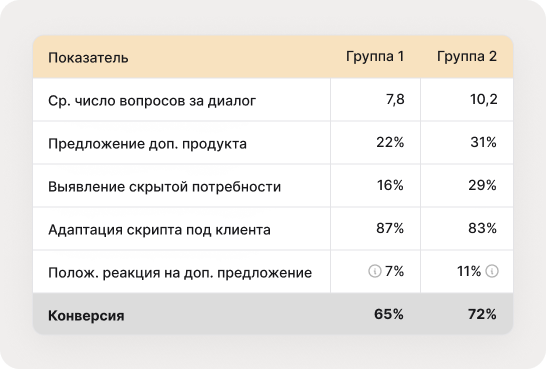The image size is (546, 370).
Task: Select the 10,2 cell in Группа 2
Action: coord(484,100)
